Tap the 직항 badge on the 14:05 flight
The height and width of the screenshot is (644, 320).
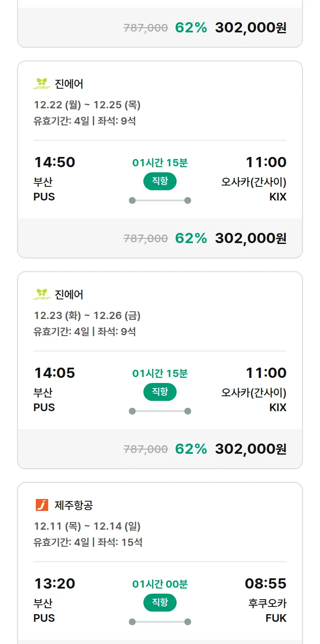(x=160, y=392)
